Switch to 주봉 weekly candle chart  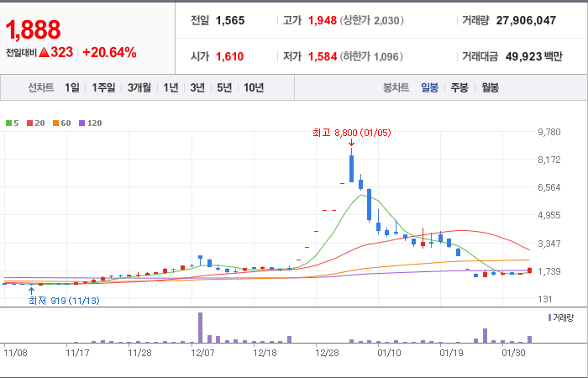pyautogui.click(x=459, y=88)
